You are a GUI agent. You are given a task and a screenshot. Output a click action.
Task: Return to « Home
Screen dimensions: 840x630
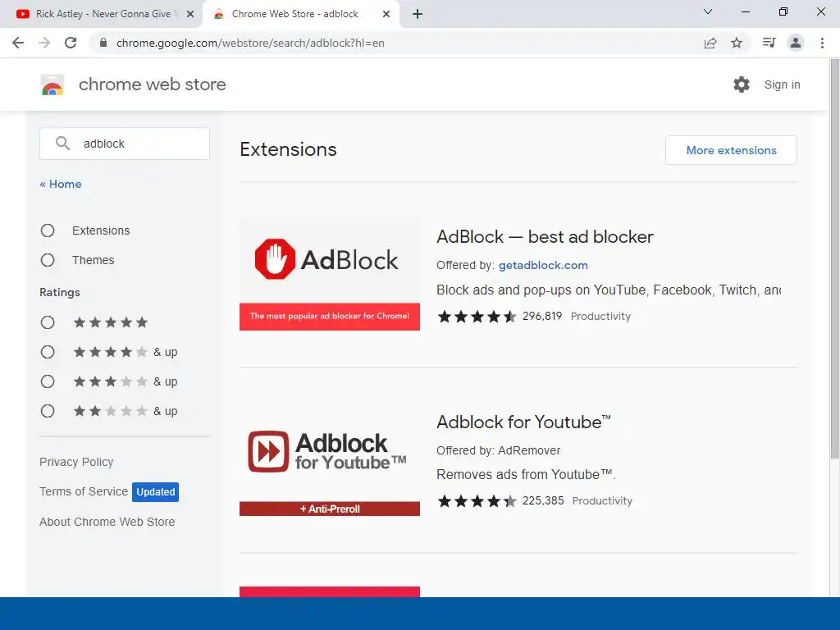coord(61,184)
